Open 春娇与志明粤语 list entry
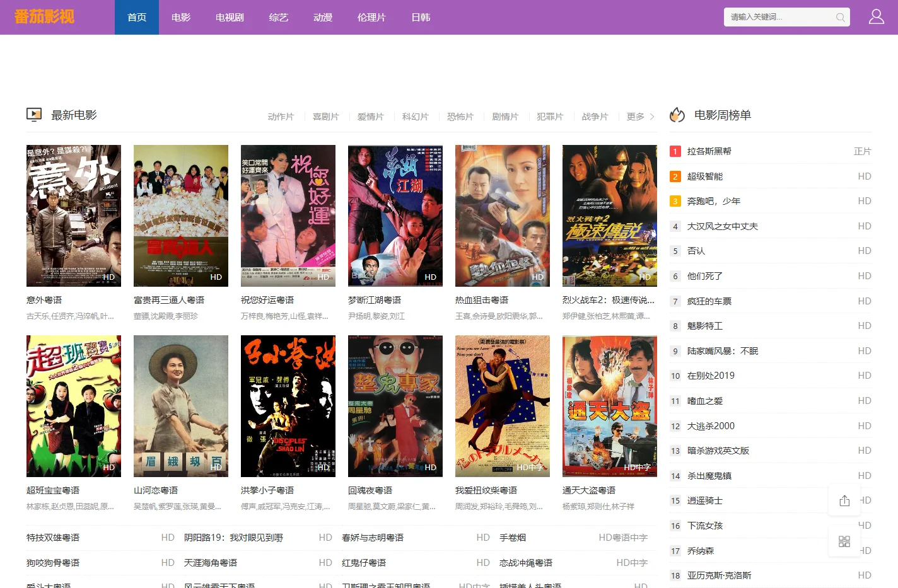The image size is (898, 588). pos(373,538)
